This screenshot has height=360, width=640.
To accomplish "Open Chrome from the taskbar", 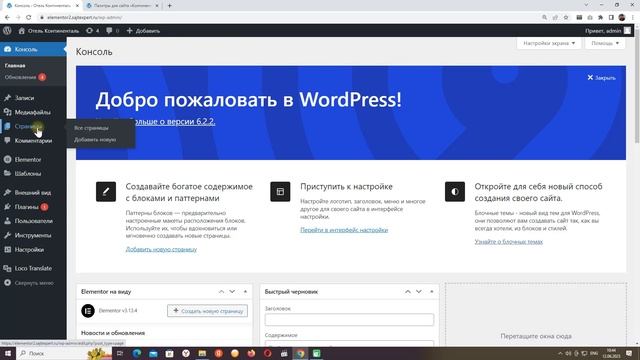I will point(300,353).
